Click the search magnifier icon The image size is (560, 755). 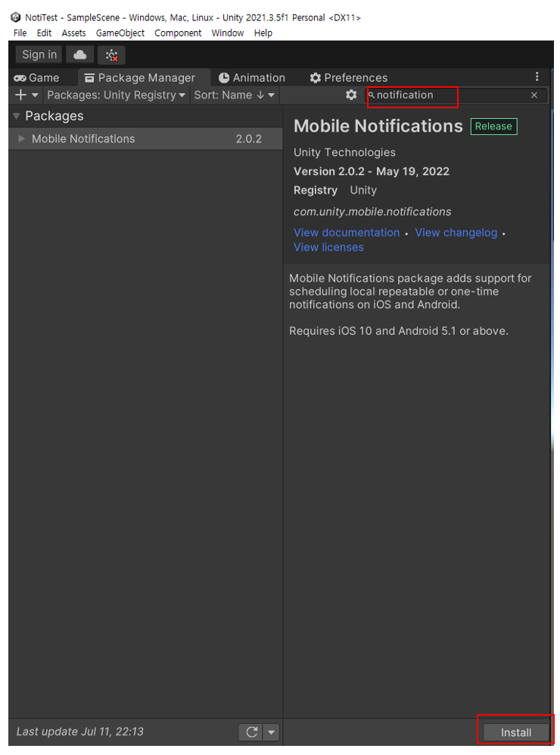(x=372, y=95)
